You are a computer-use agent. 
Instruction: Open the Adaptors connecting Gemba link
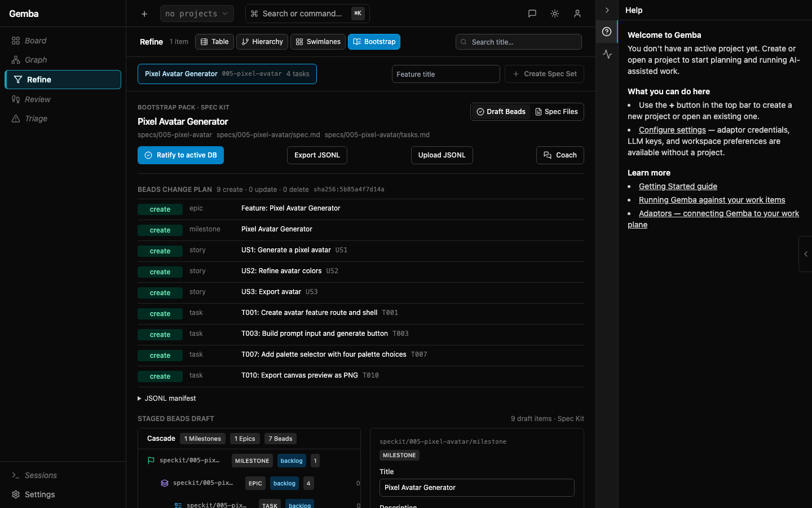click(x=713, y=219)
